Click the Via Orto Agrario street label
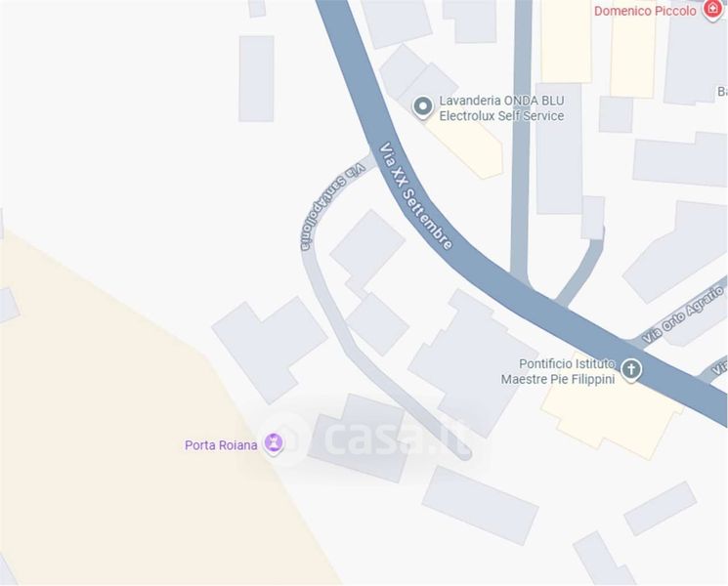This screenshot has width=728, height=586. click(684, 314)
